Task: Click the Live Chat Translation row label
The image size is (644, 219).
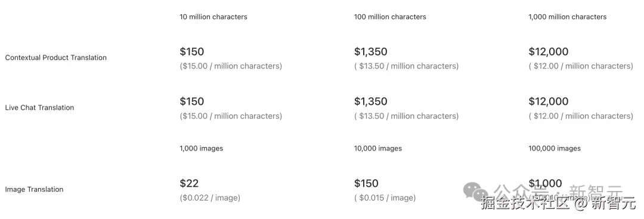Action: [x=39, y=108]
